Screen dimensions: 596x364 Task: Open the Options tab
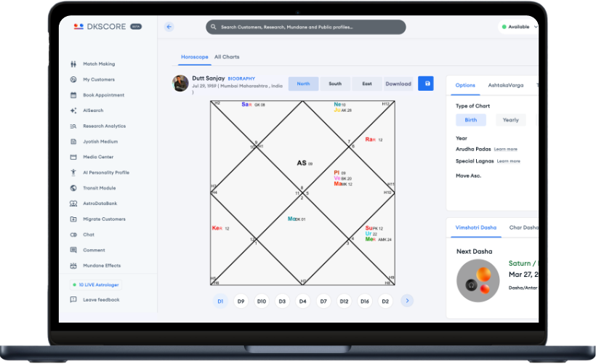click(x=465, y=86)
